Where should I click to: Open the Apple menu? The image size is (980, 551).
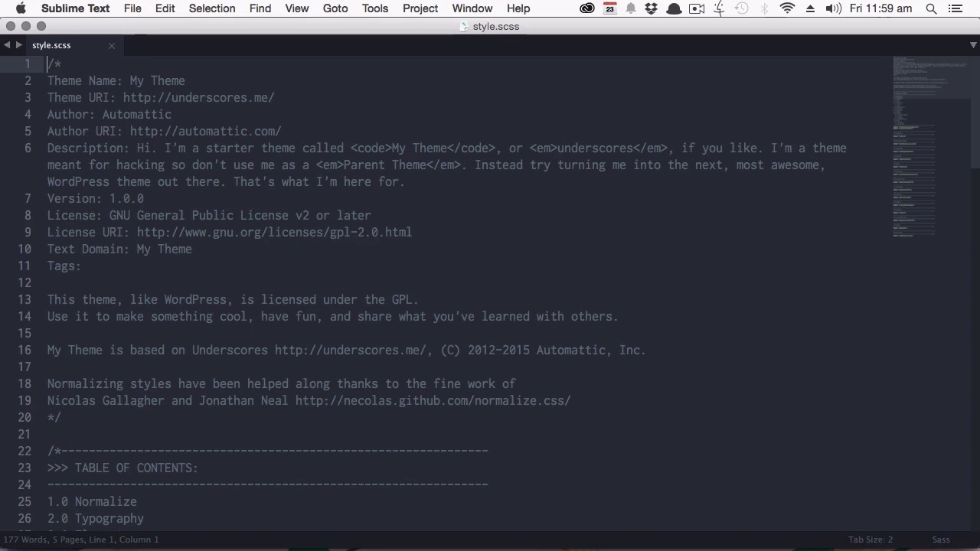(21, 8)
